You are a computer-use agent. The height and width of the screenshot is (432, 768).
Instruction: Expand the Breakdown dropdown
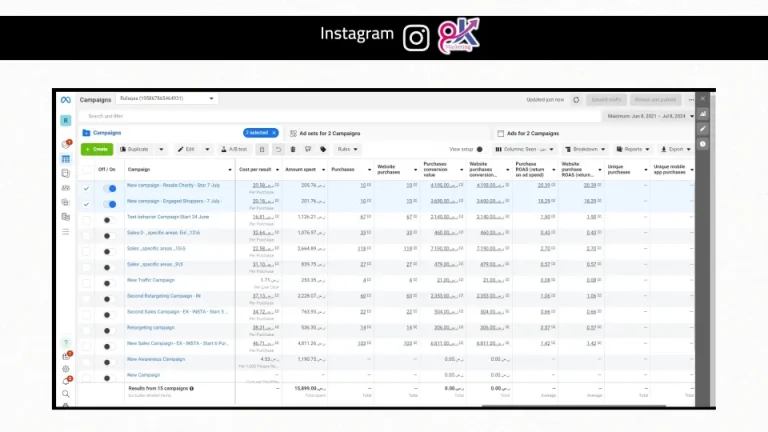click(585, 149)
